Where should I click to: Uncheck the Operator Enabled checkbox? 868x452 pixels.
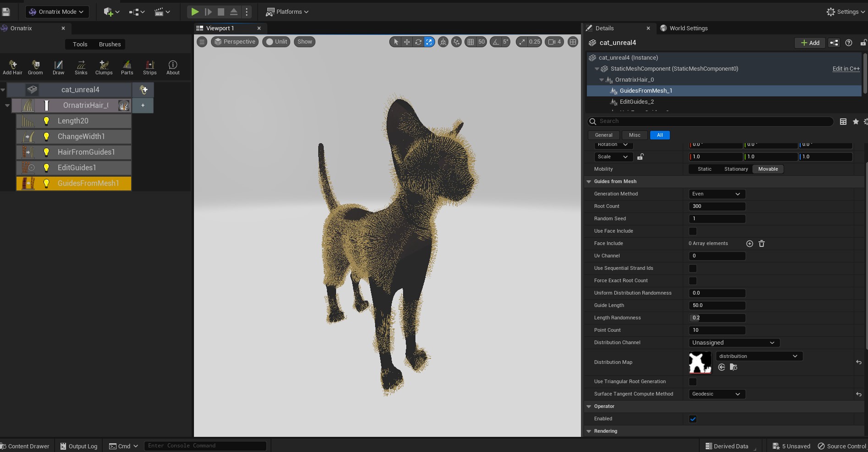coord(693,419)
